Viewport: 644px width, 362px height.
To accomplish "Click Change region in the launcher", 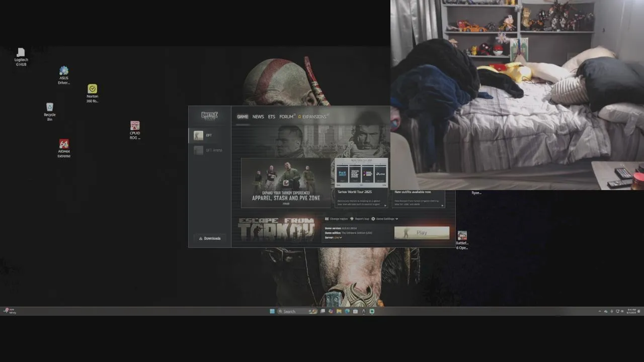I will point(337,219).
